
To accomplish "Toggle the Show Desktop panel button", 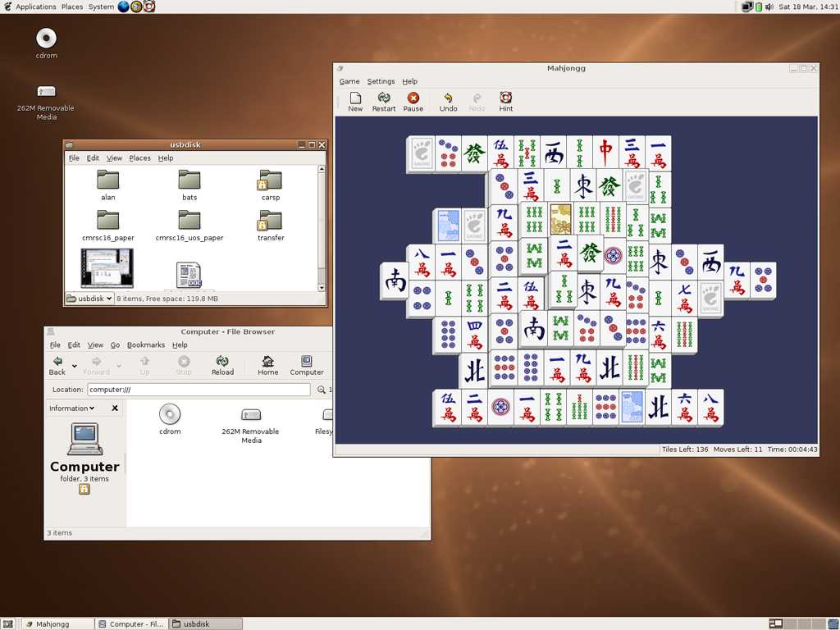I will point(7,623).
